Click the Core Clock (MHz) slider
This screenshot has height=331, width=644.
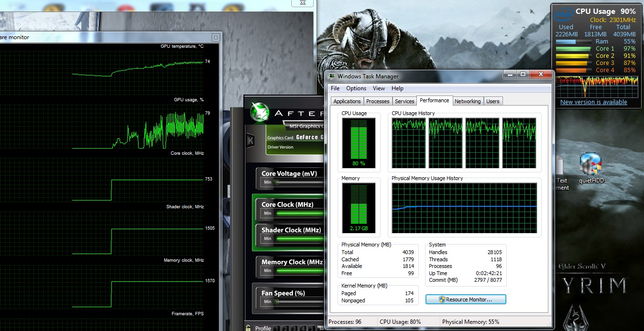292,213
